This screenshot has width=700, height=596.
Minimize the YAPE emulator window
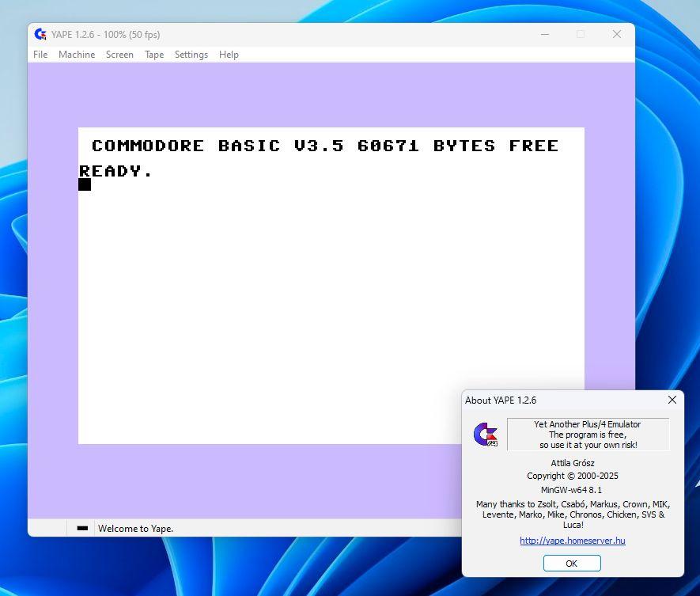(x=545, y=34)
